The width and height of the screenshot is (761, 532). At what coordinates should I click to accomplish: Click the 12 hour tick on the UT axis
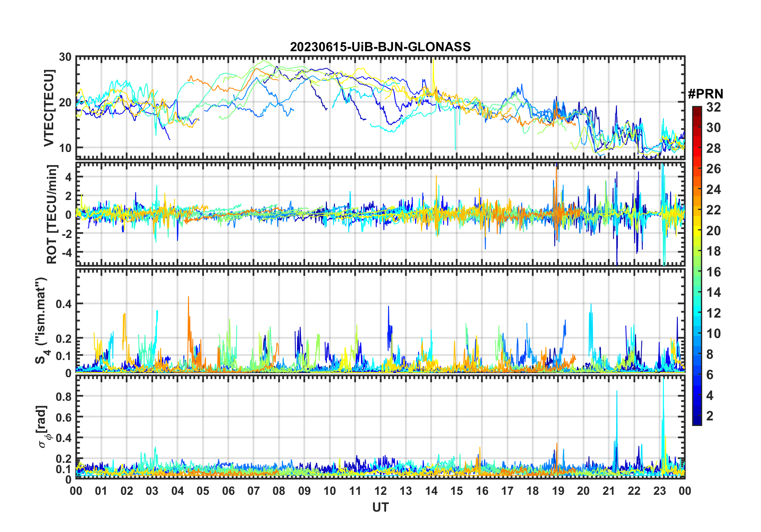380,491
